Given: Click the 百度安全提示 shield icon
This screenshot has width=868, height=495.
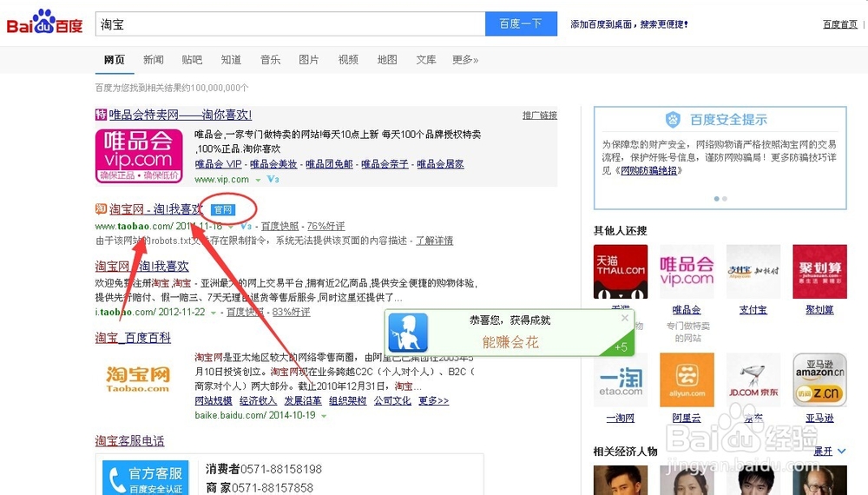Looking at the screenshot, I should [x=673, y=119].
